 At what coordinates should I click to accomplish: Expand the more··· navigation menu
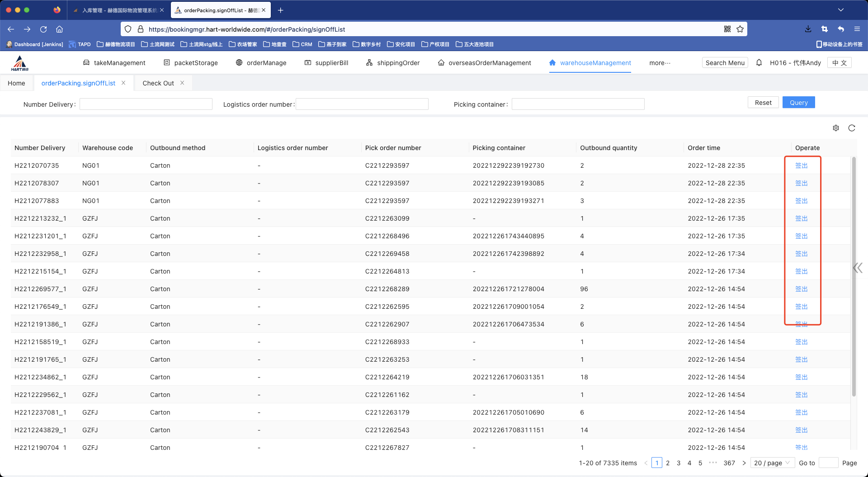pos(660,63)
